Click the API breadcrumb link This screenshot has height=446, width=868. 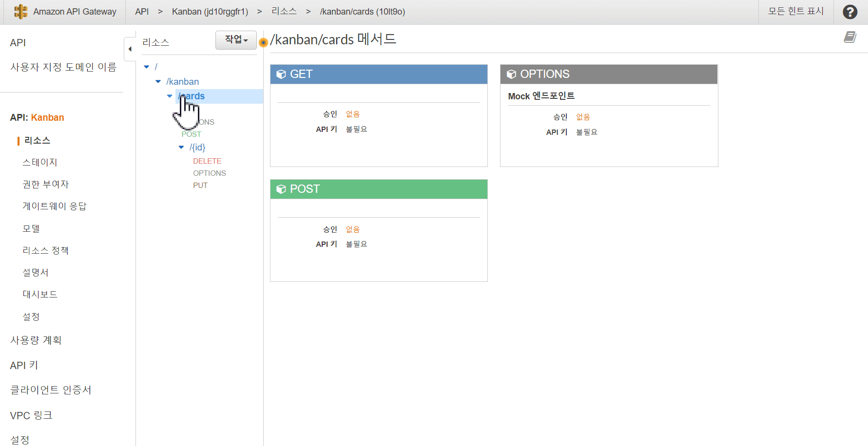point(142,12)
